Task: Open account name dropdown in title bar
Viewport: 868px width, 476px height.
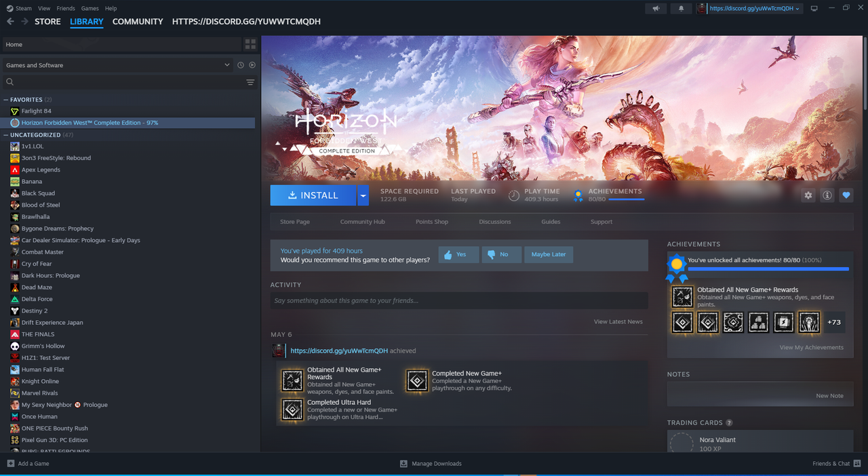Action: (x=755, y=8)
